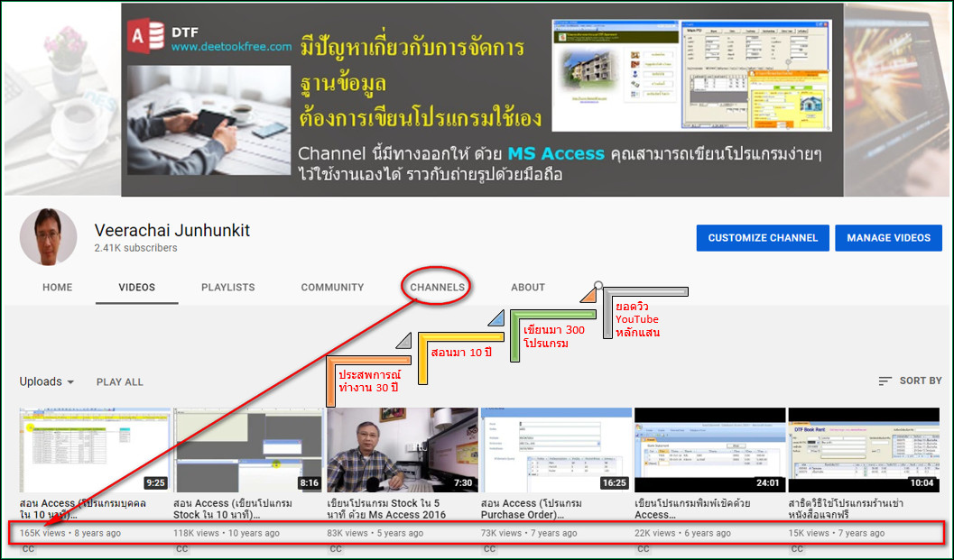The height and width of the screenshot is (560, 954).
Task: Open the 7:30 video thumbnail
Action: pos(403,450)
